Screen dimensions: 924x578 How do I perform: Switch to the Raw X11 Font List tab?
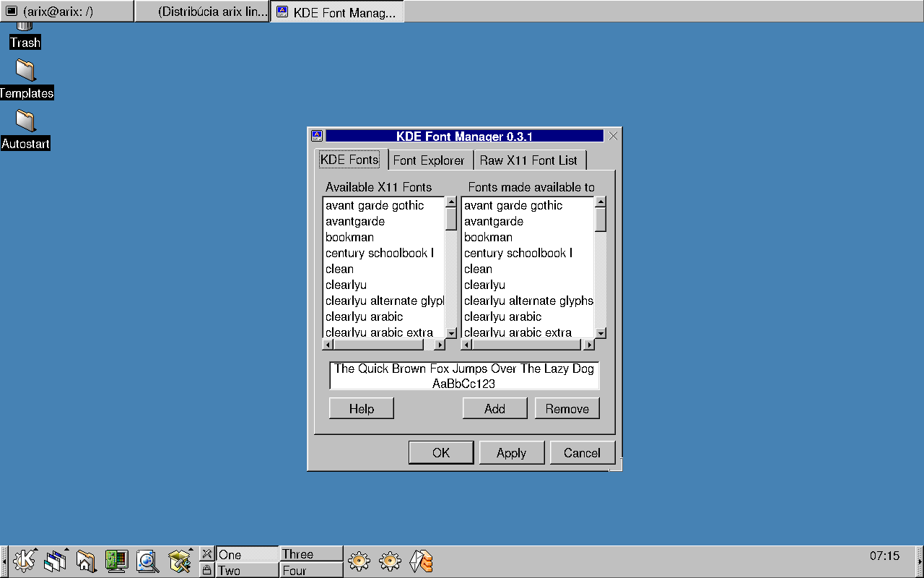[x=529, y=160]
